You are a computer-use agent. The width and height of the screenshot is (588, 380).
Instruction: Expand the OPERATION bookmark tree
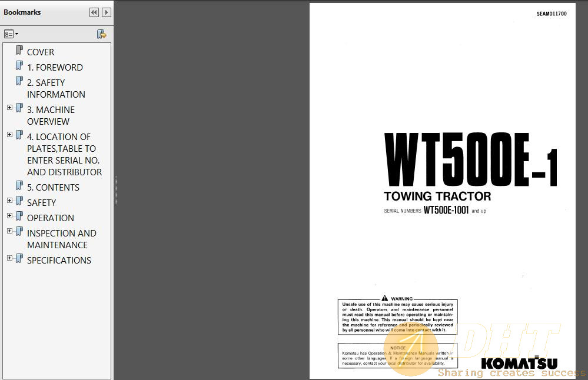click(10, 216)
